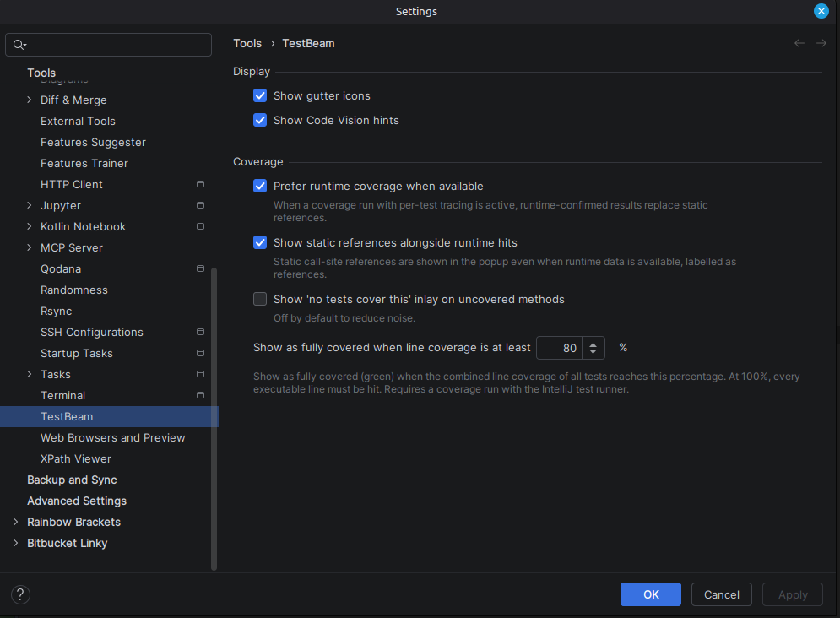Viewport: 840px width, 618px height.
Task: Click the Coverage section heading
Action: (257, 162)
